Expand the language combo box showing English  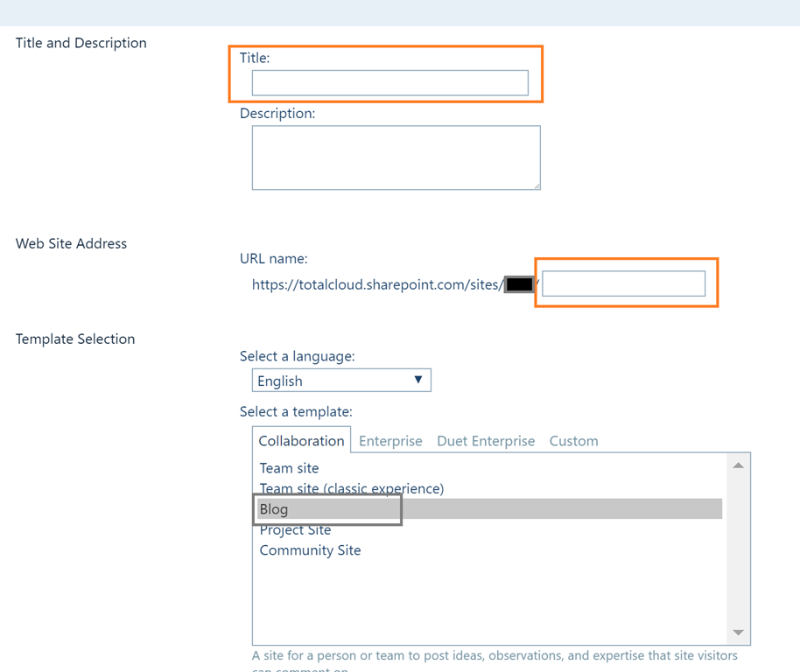tap(341, 380)
